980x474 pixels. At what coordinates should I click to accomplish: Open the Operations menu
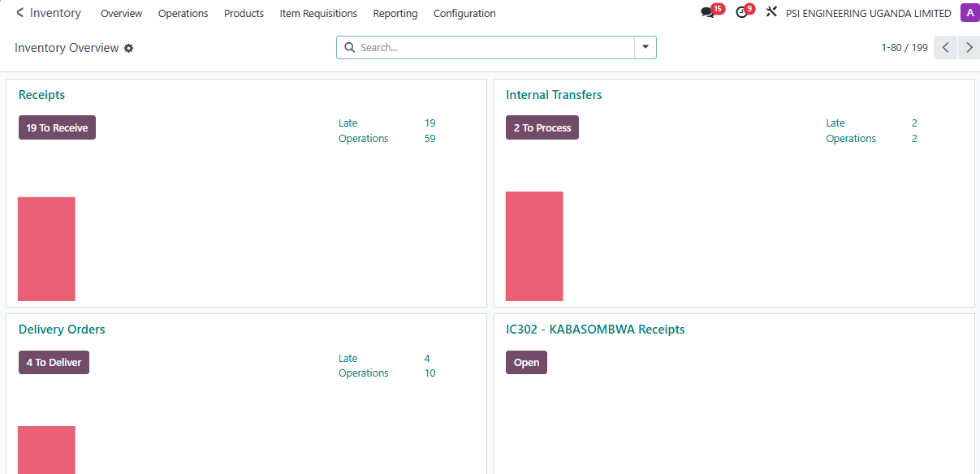(x=183, y=14)
